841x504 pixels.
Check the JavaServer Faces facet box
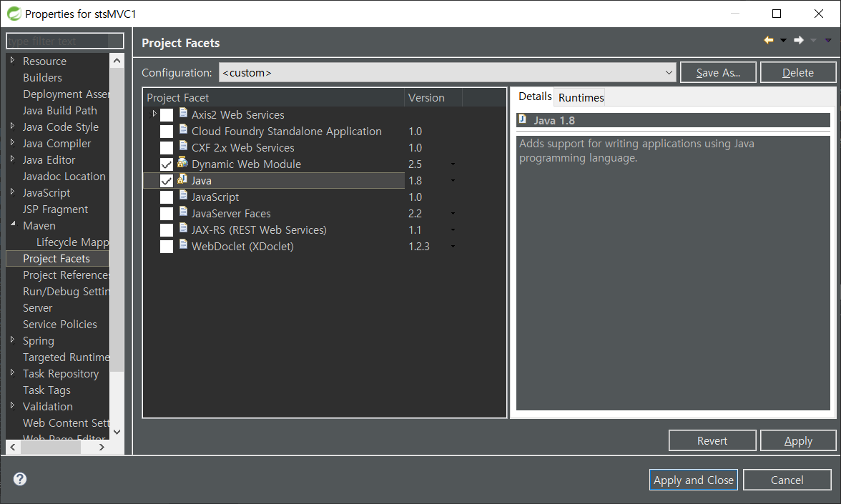point(167,213)
